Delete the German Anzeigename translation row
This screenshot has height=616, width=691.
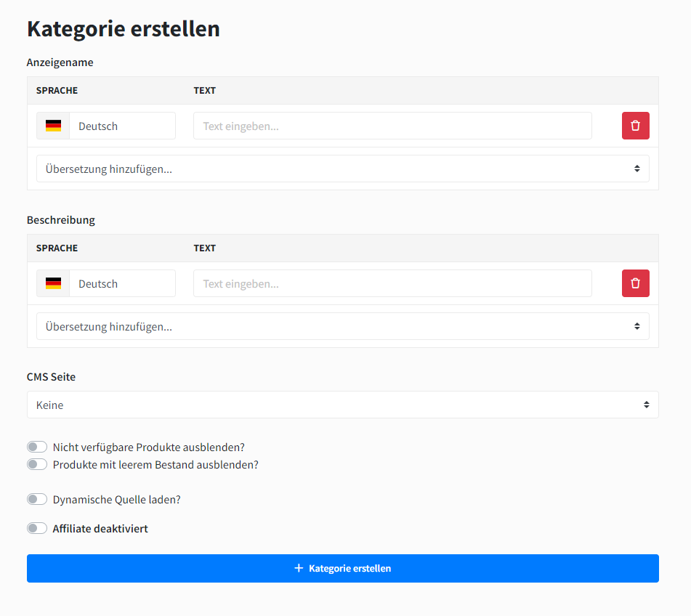[x=635, y=126]
